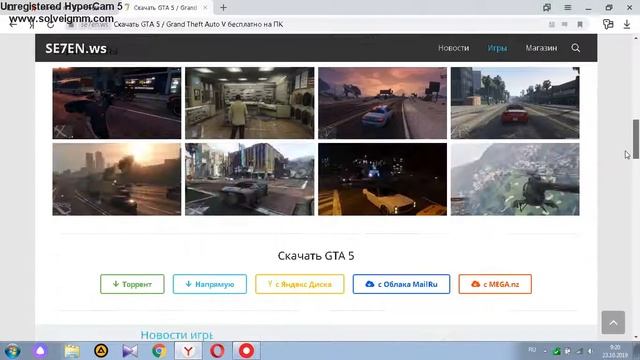Screen dimensions: 640x360
Task: Open the browser extensions feedback icon
Action: pos(608,24)
